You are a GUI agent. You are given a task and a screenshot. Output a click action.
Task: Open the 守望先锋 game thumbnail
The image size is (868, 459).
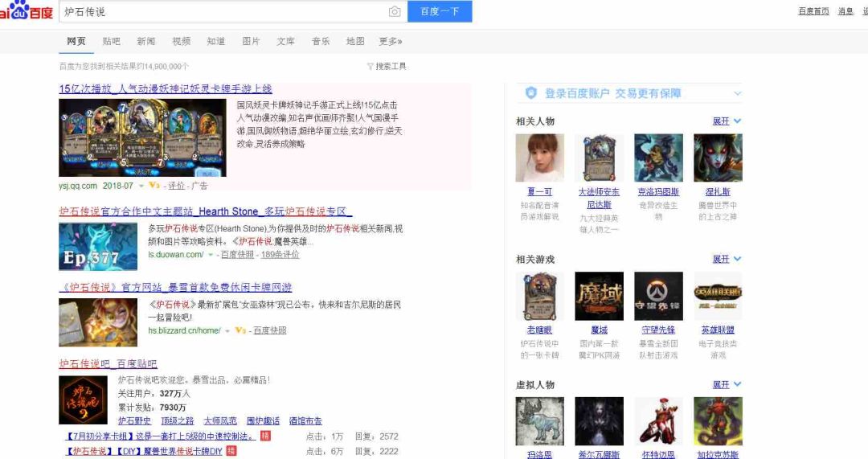point(658,296)
